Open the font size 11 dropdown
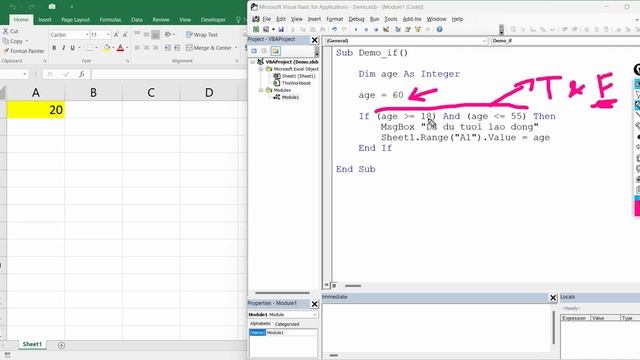 [x=108, y=35]
